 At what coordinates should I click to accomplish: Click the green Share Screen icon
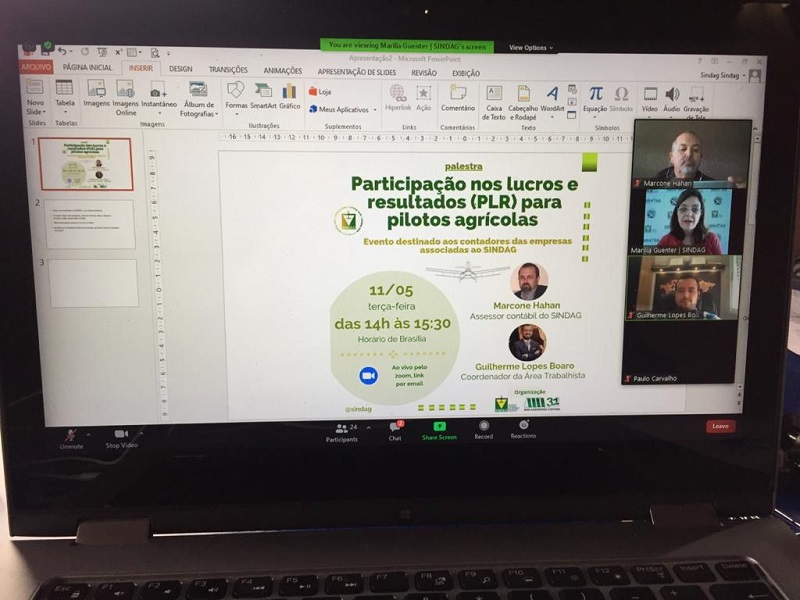click(439, 426)
